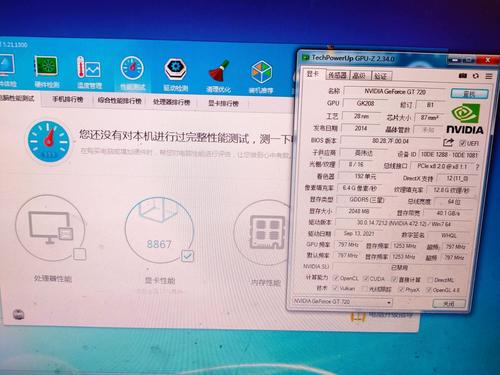Switch to GPU-Z 传感器 sensors tab
The height and width of the screenshot is (375, 500).
pyautogui.click(x=337, y=75)
